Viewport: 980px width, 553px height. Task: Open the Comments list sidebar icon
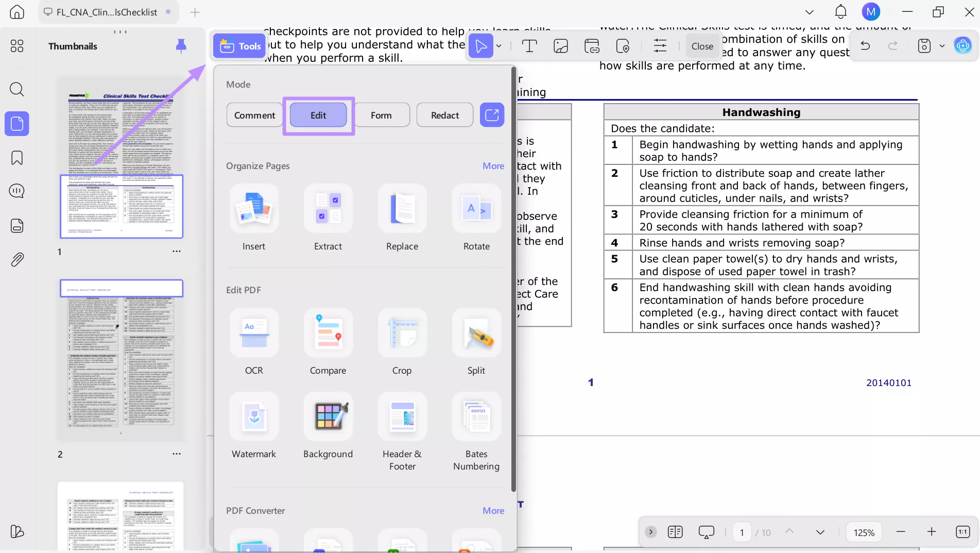(17, 191)
